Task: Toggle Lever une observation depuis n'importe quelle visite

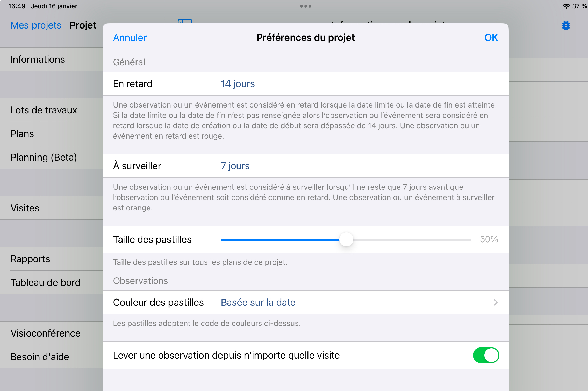Action: point(486,355)
